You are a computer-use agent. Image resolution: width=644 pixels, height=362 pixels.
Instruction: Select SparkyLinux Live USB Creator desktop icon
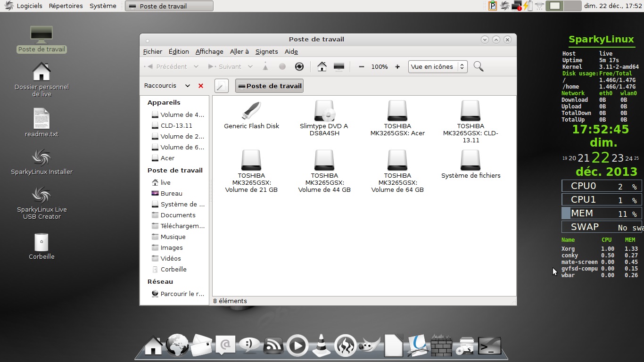click(41, 203)
